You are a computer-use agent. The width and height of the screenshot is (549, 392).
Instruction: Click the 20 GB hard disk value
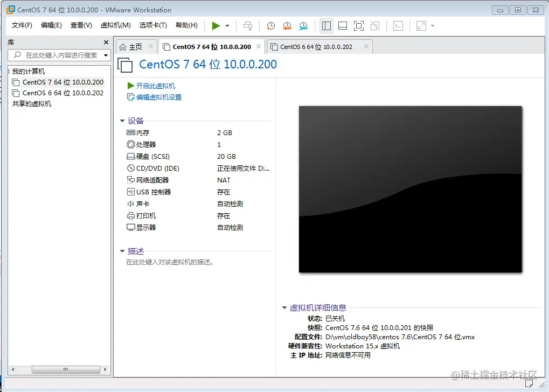click(x=226, y=157)
